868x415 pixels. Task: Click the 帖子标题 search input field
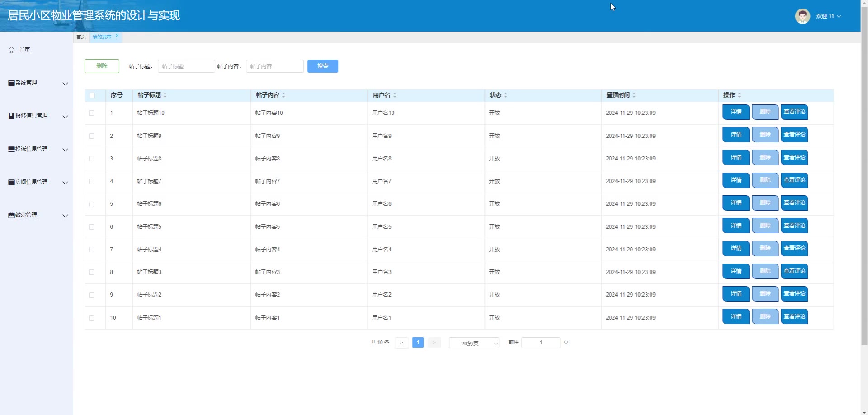(x=186, y=66)
